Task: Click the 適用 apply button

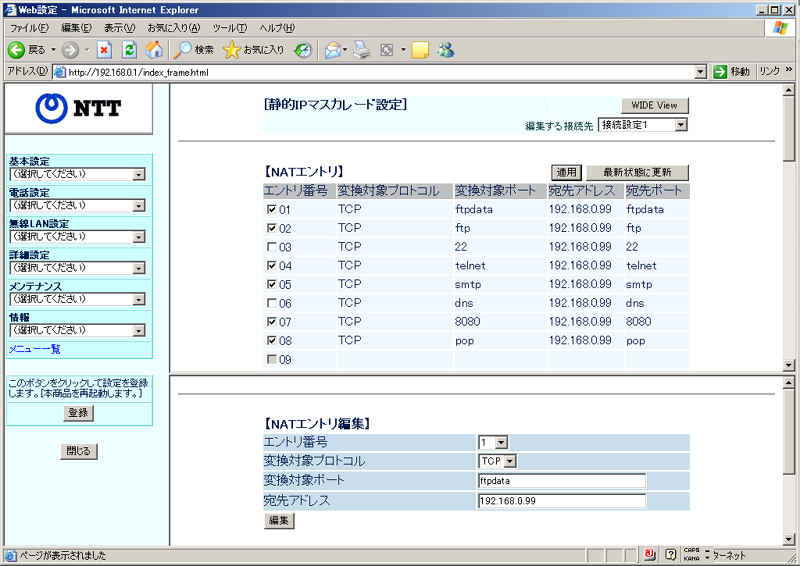Action: (566, 173)
